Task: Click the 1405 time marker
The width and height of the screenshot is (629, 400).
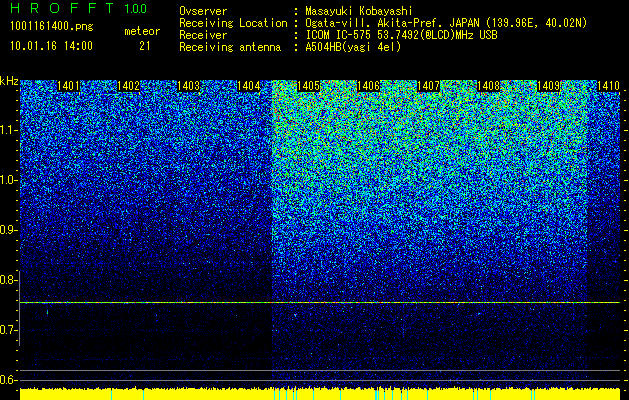Action: [x=308, y=86]
